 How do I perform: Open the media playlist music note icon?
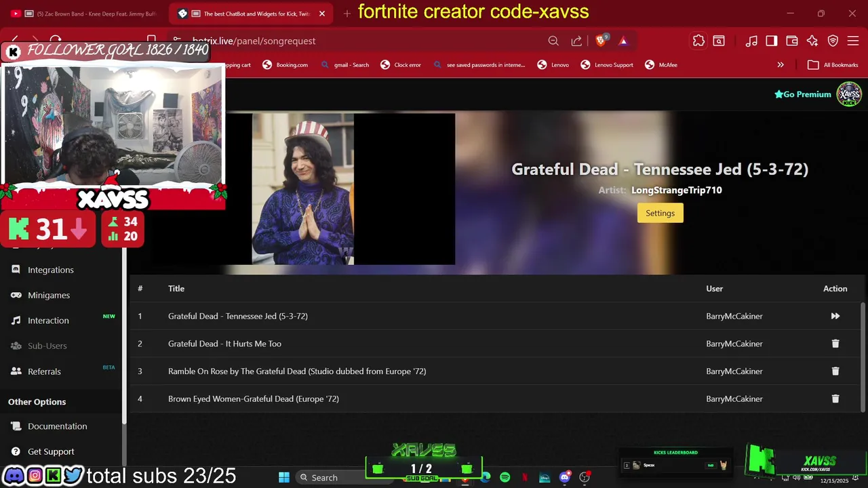coord(751,41)
